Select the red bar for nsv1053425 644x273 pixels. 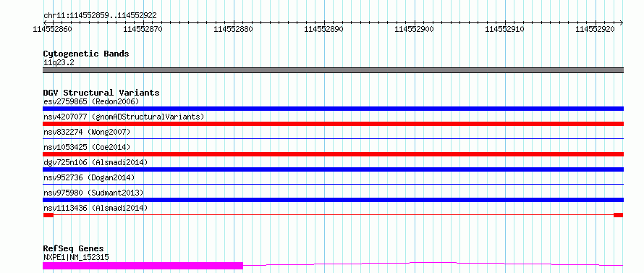click(333, 154)
